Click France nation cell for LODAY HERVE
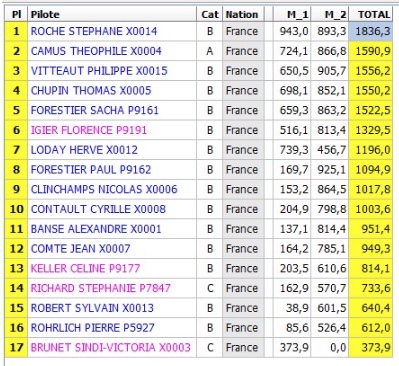 tap(243, 150)
